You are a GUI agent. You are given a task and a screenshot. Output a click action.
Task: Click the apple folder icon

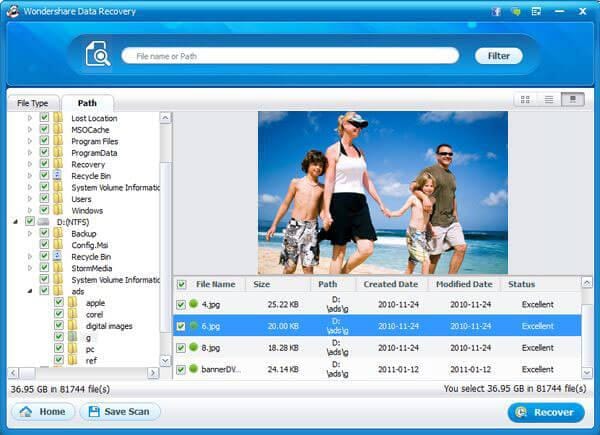[x=72, y=303]
